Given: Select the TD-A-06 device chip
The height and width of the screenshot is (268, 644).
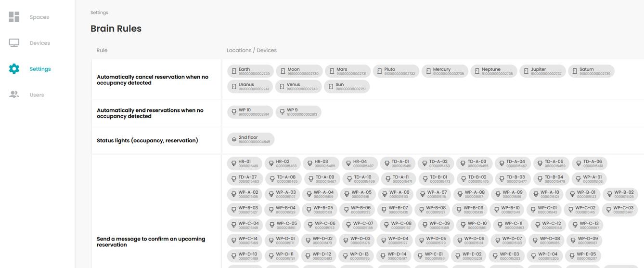Looking at the screenshot, I should click(x=590, y=163).
